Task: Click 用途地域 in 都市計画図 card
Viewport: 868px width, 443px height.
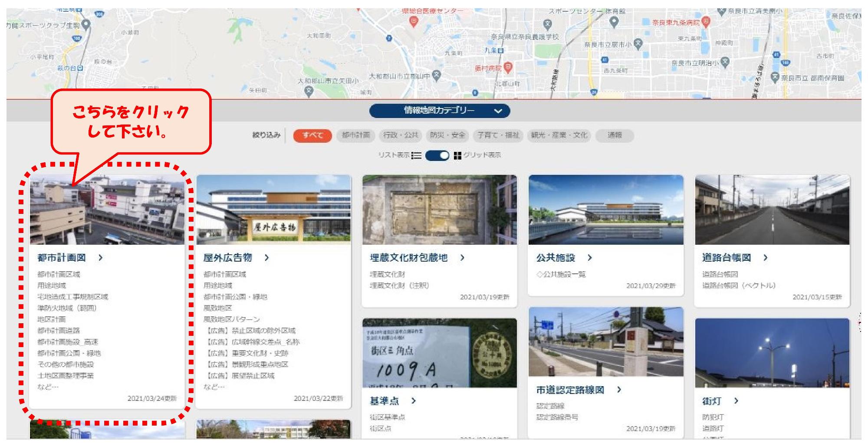Action: click(x=52, y=285)
